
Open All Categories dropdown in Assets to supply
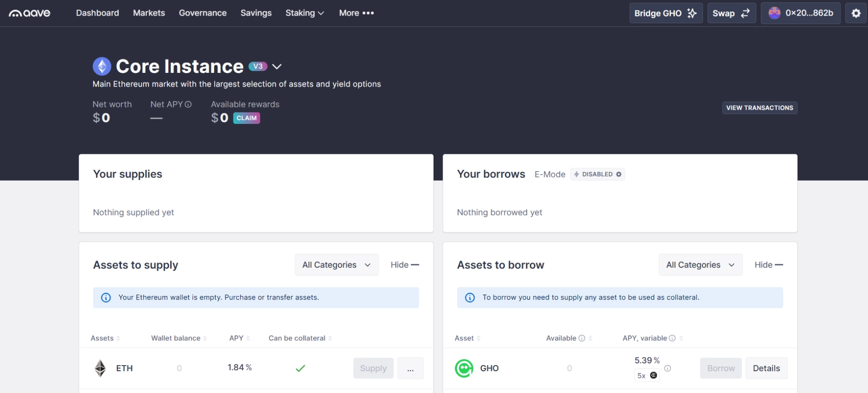pos(336,265)
